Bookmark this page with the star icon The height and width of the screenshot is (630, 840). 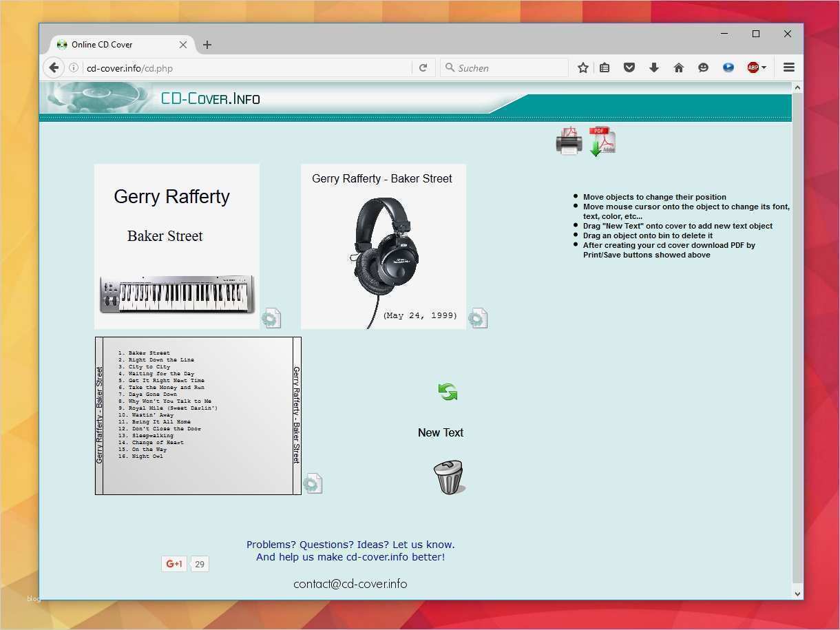point(583,67)
